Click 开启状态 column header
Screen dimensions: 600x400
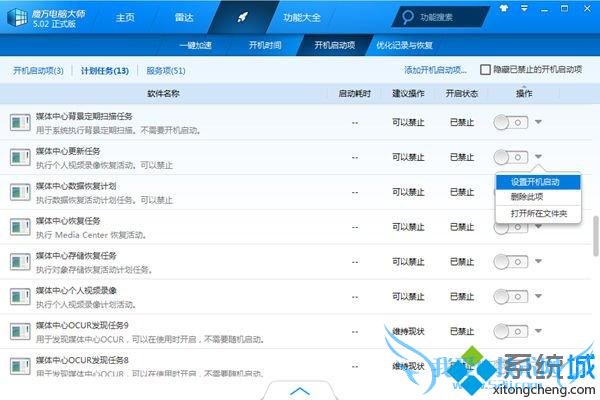[462, 94]
